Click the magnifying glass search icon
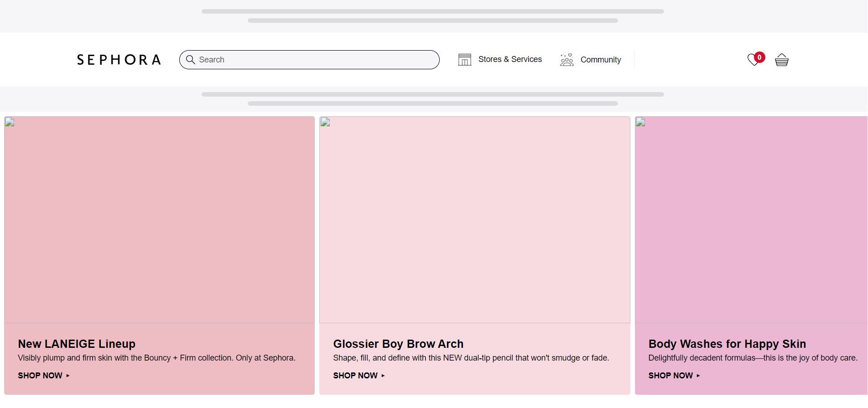This screenshot has width=868, height=408. 191,60
